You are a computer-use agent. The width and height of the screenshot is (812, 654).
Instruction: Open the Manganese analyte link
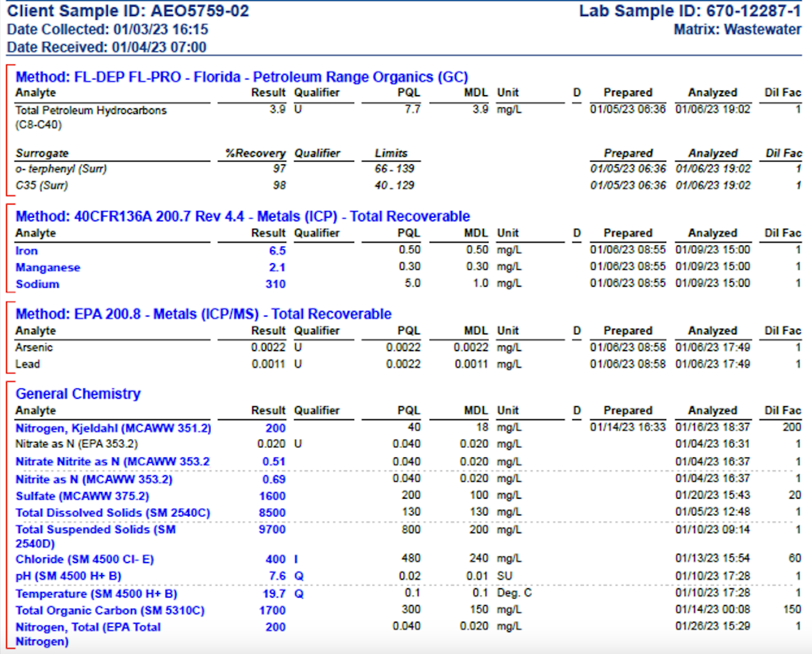tap(47, 267)
